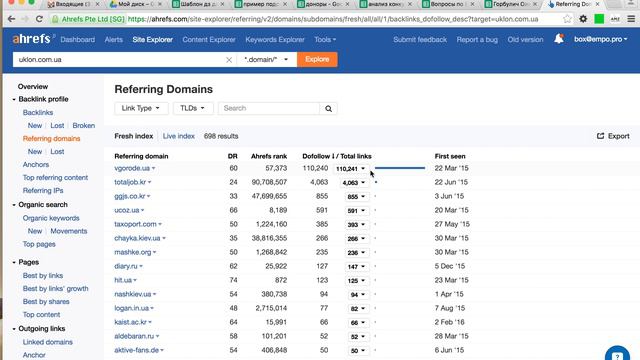
Task: Click the Export icon
Action: (x=600, y=136)
